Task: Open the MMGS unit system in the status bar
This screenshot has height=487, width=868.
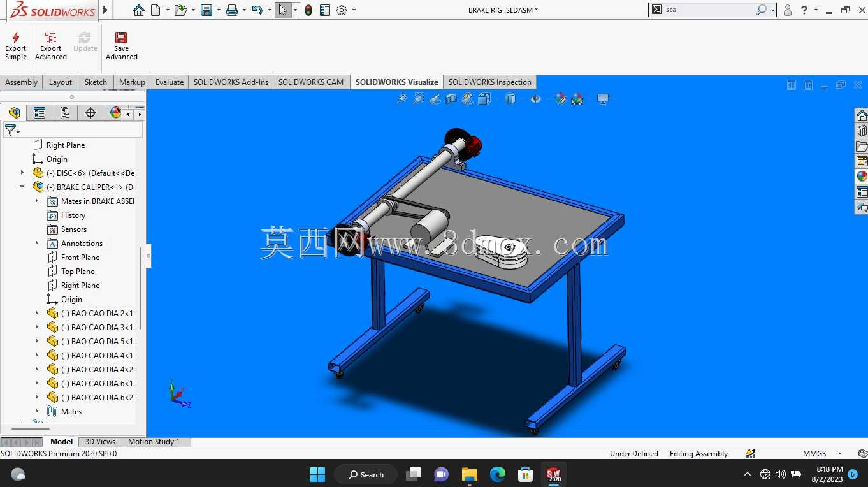Action: tap(814, 454)
